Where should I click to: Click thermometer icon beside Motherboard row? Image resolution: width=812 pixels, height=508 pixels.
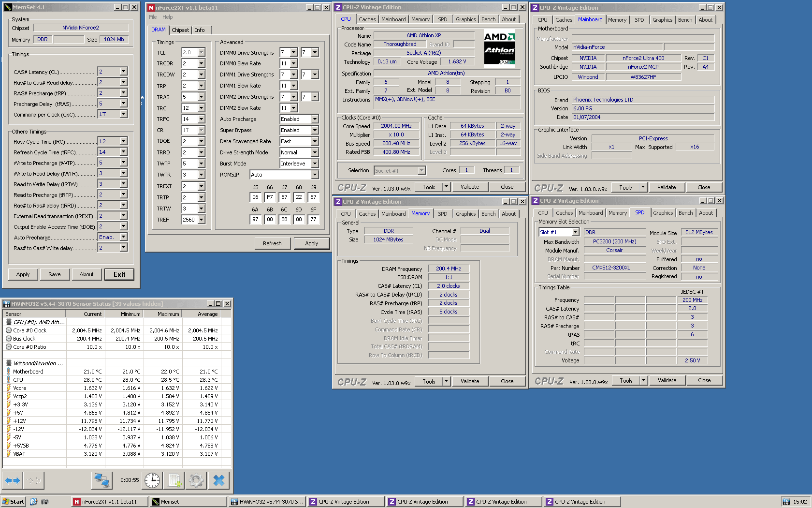coord(8,372)
